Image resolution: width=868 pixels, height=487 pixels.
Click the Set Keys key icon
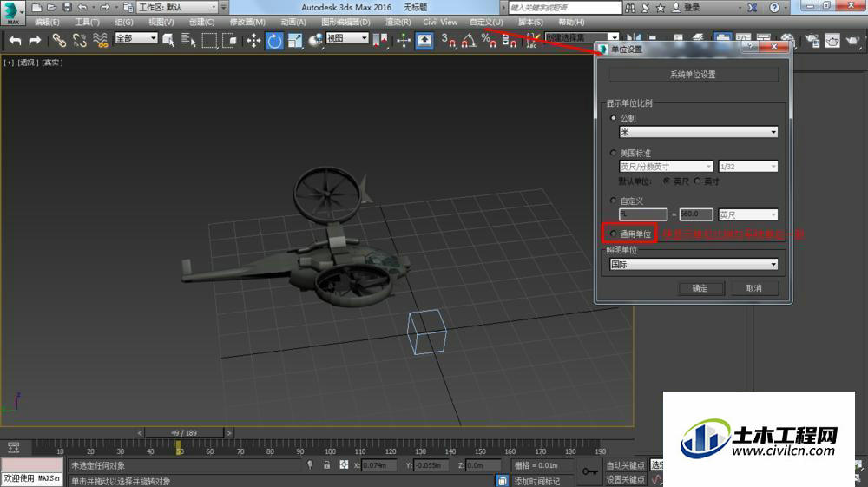point(589,471)
